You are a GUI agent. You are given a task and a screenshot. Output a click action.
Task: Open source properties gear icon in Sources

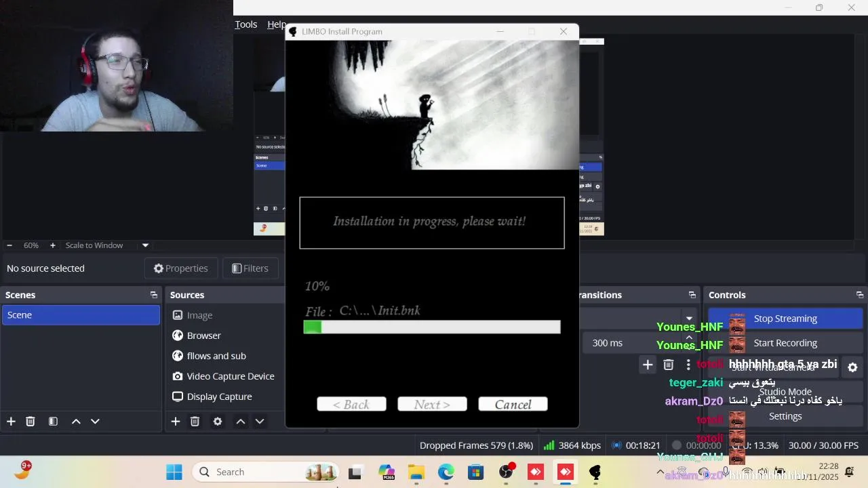pos(218,422)
